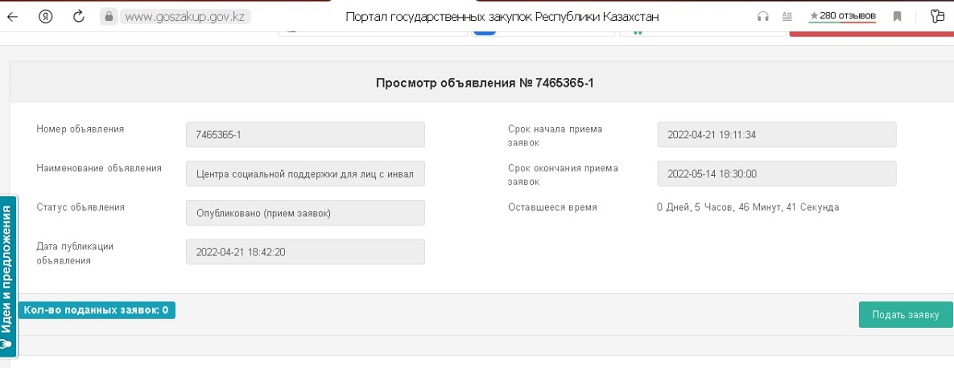The image size is (954, 368).
Task: Open reader mode icon in address bar
Action: tap(787, 17)
